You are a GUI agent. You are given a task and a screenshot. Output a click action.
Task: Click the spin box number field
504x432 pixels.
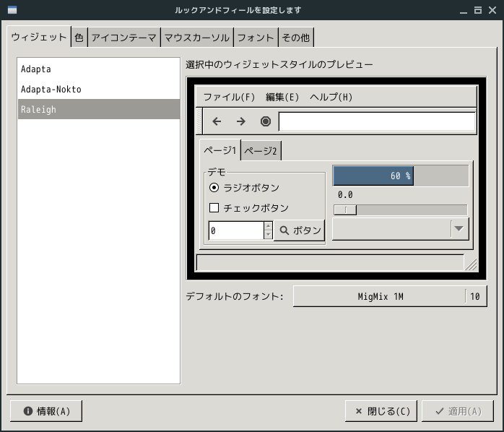236,230
